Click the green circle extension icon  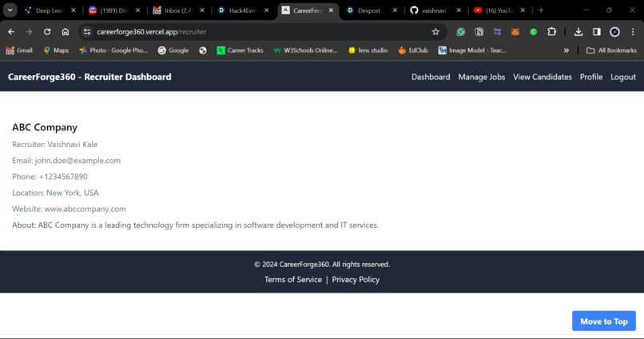click(533, 32)
